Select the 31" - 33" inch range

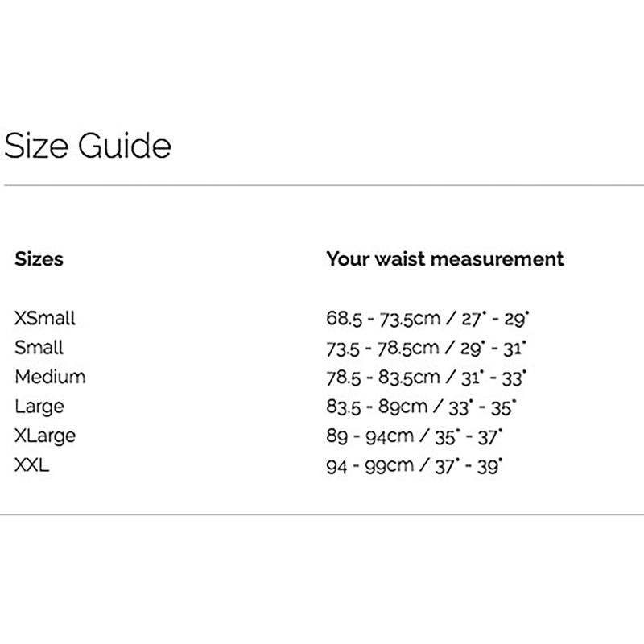tap(491, 378)
